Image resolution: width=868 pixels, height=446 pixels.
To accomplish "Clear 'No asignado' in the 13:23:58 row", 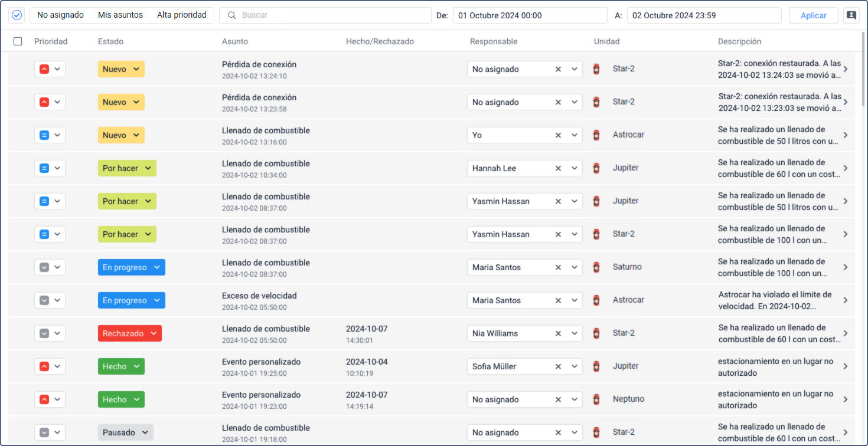I will pyautogui.click(x=558, y=102).
